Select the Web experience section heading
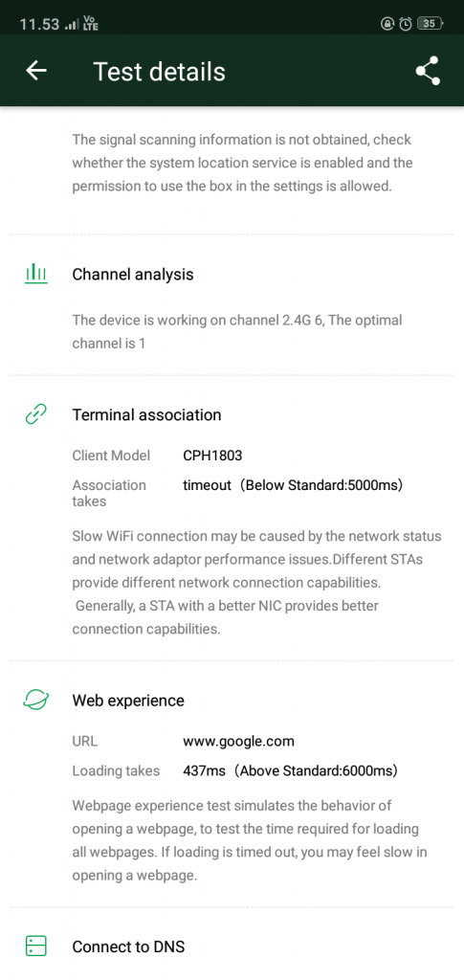Image resolution: width=464 pixels, height=980 pixels. click(128, 701)
